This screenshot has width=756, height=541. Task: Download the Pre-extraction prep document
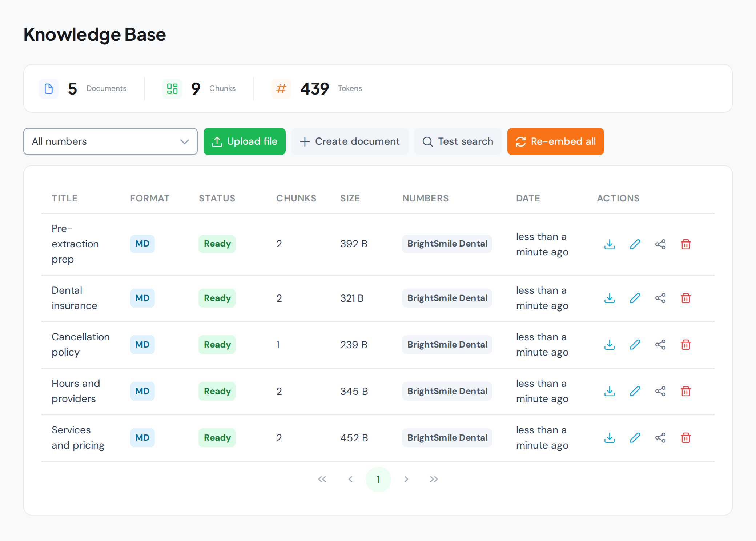click(x=610, y=244)
